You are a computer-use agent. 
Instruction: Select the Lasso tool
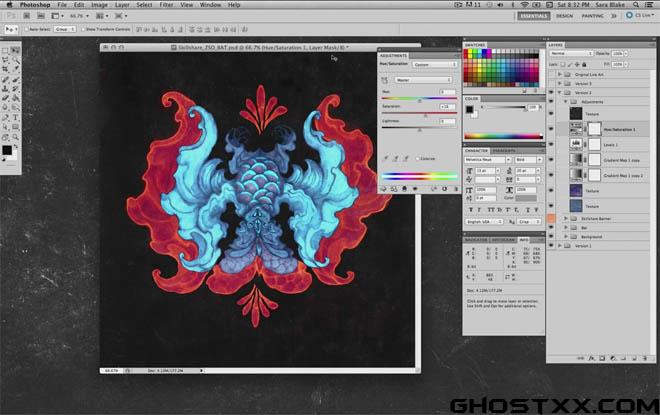click(5, 60)
